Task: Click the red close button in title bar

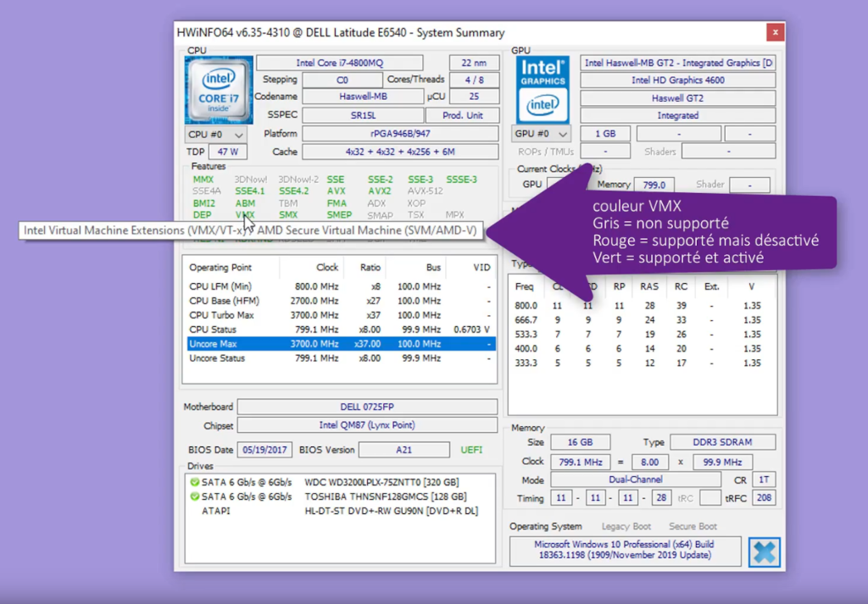Action: (775, 32)
